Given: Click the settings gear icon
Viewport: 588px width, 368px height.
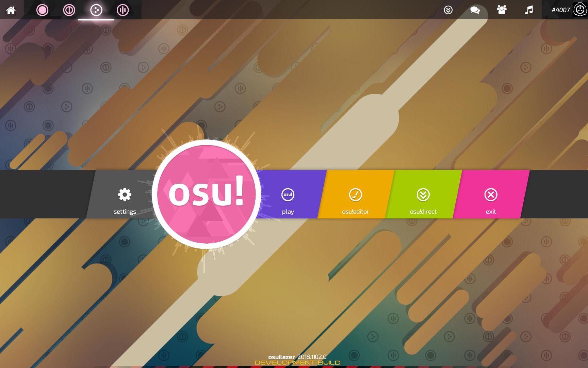Looking at the screenshot, I should coord(124,194).
